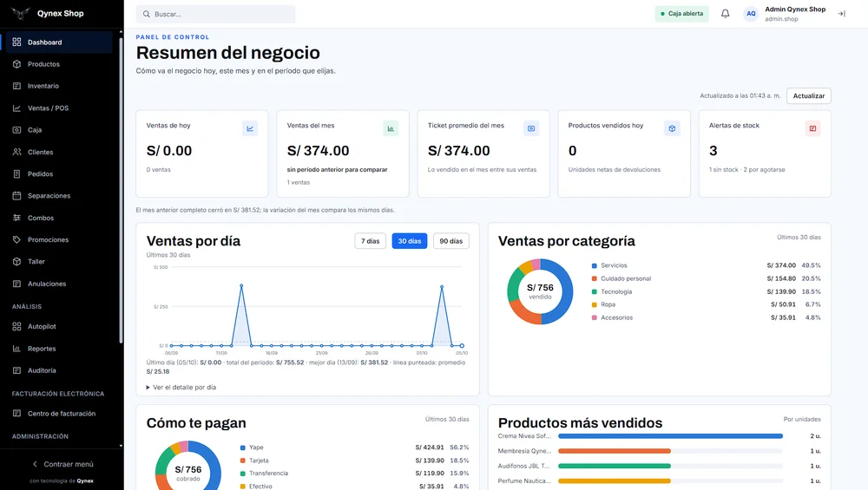Expand Ver el detalle por día

tap(181, 387)
